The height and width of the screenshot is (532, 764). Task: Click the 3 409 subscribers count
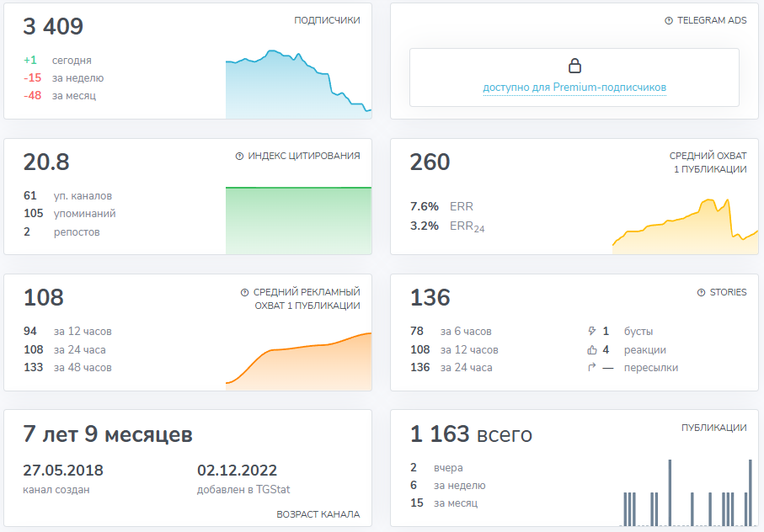[53, 27]
